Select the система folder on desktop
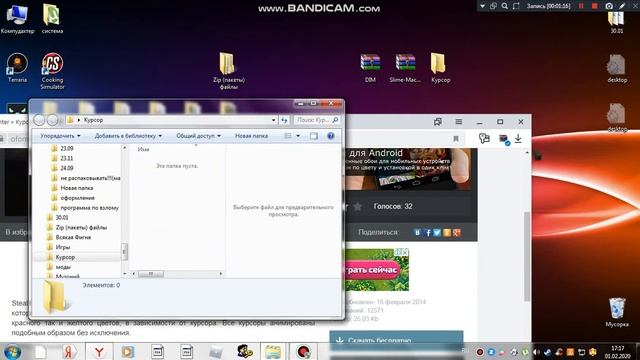Image resolution: width=640 pixels, height=360 pixels. coord(52,19)
